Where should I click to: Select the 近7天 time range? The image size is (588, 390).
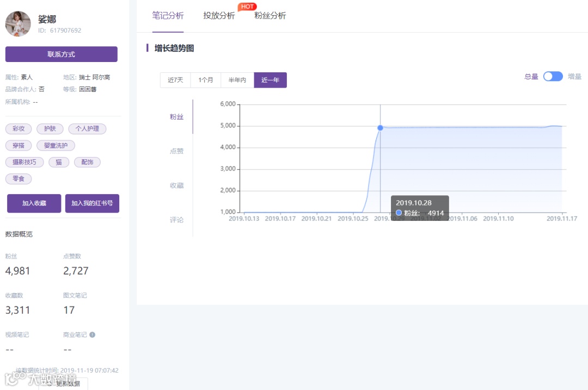pos(175,80)
